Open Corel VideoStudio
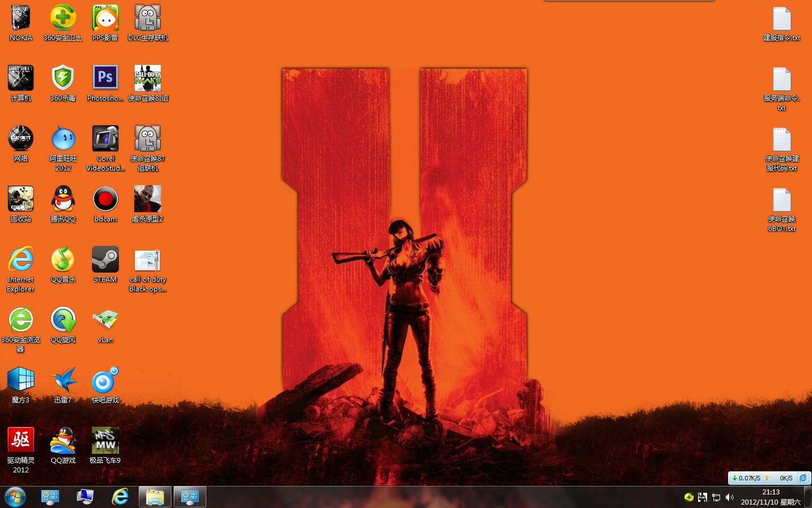 105,138
